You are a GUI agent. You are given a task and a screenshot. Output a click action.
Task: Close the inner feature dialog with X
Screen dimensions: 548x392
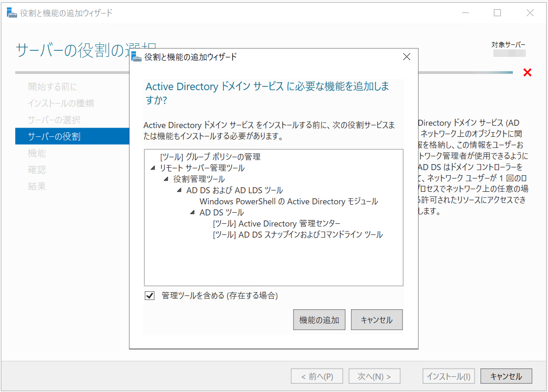click(406, 57)
